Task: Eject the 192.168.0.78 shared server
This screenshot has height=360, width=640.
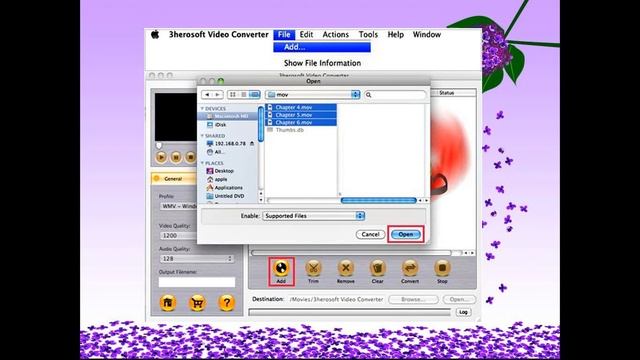Action: click(252, 144)
